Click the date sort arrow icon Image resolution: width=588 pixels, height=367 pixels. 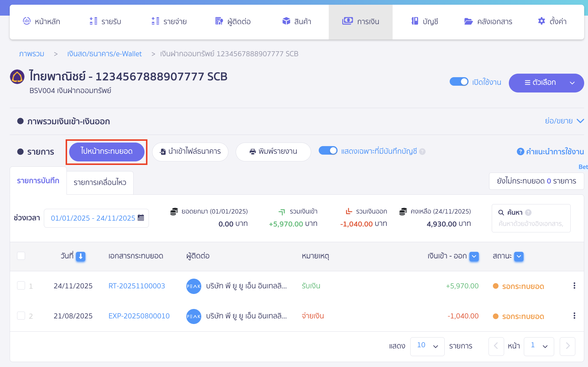80,256
